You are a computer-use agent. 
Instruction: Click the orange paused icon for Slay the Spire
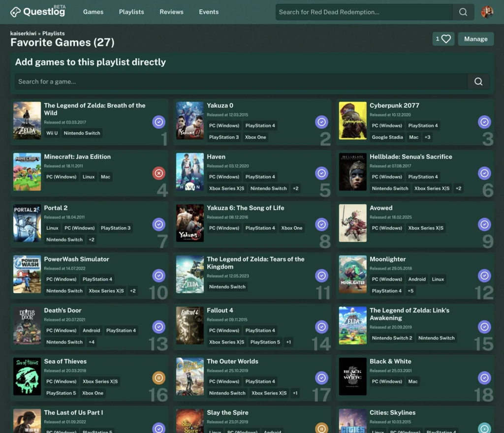[x=321, y=428]
